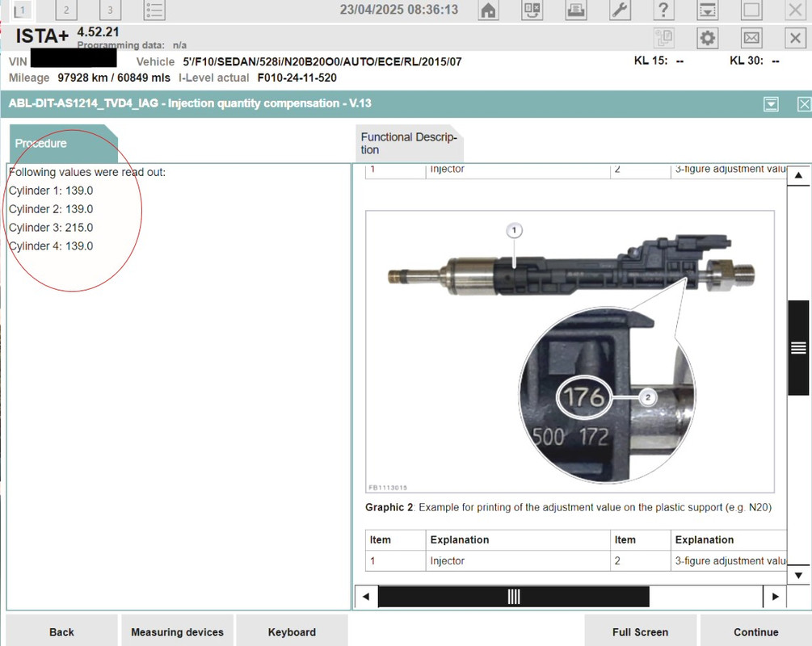Click the Back button
Image resolution: width=812 pixels, height=646 pixels.
(x=61, y=631)
